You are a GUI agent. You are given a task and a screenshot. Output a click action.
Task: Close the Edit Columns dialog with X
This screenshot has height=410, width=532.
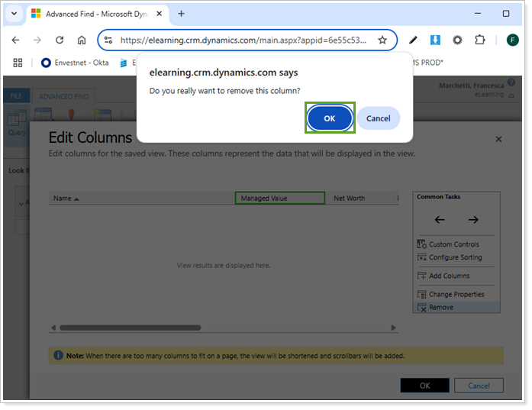pos(498,139)
